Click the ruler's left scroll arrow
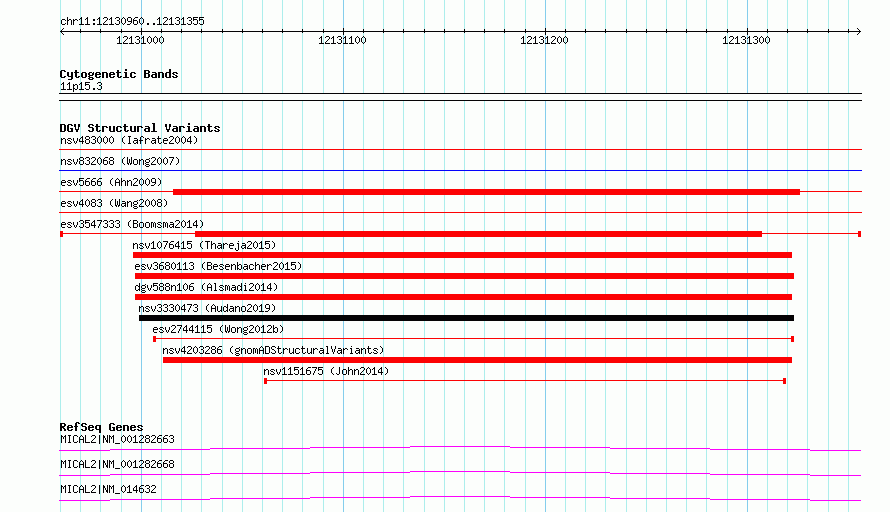 pyautogui.click(x=62, y=31)
